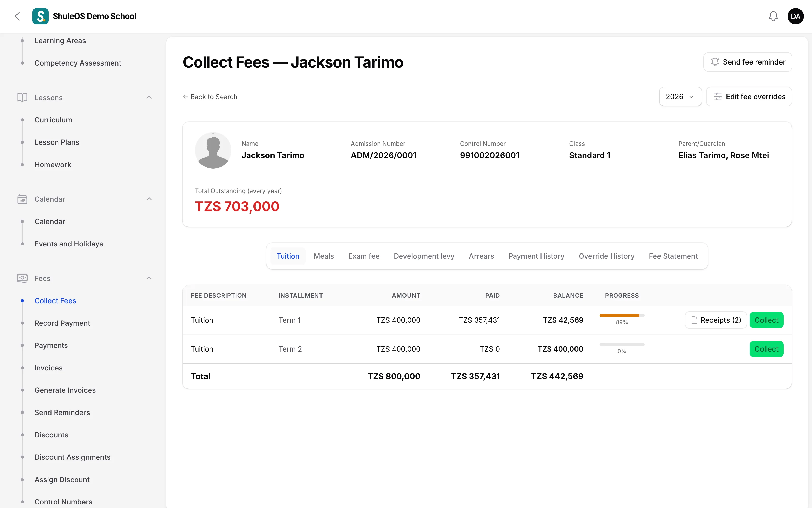Click the Lessons book icon
Screen dimensions: 812x508
click(22, 98)
